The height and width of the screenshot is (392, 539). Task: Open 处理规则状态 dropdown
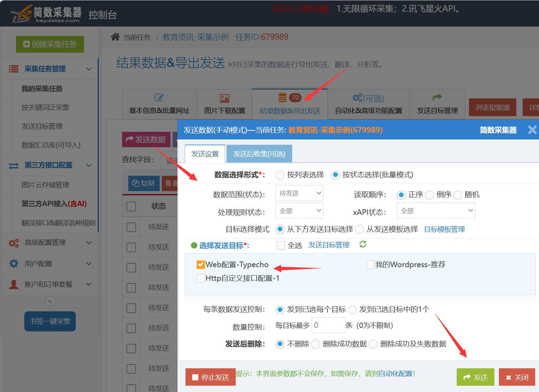(299, 211)
